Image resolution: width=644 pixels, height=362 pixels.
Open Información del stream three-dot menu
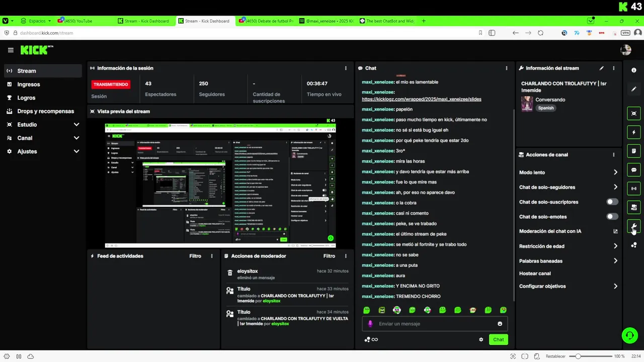[613, 68]
